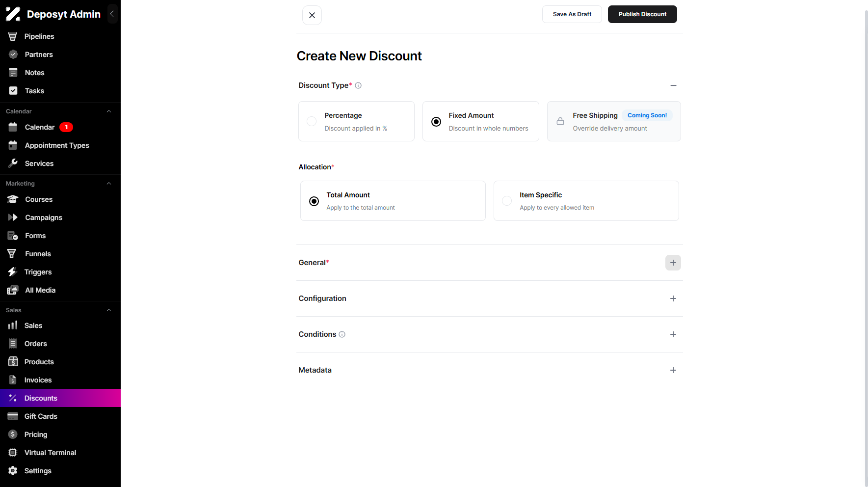Click the Settings gear icon
This screenshot has width=868, height=487.
pos(13,471)
